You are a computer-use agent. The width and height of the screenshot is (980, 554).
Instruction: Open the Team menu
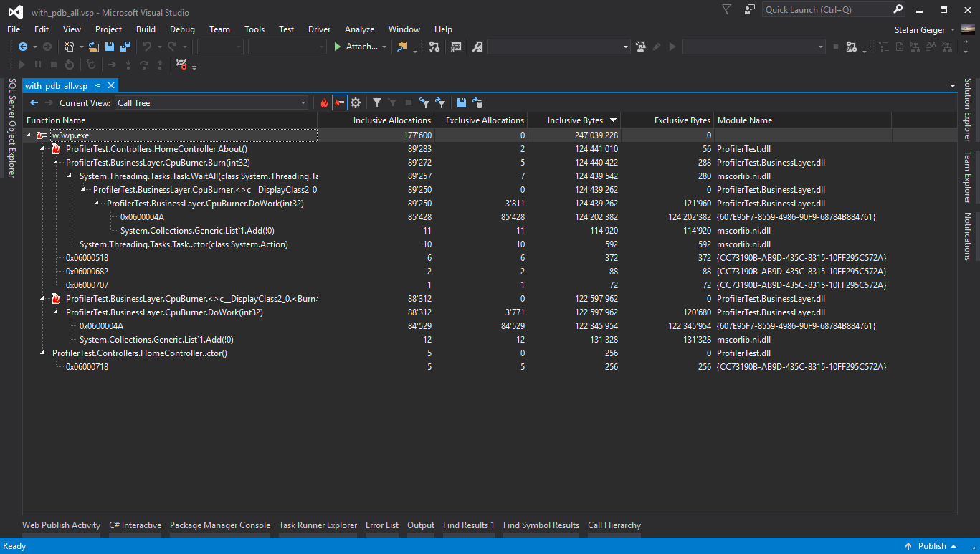tap(219, 29)
